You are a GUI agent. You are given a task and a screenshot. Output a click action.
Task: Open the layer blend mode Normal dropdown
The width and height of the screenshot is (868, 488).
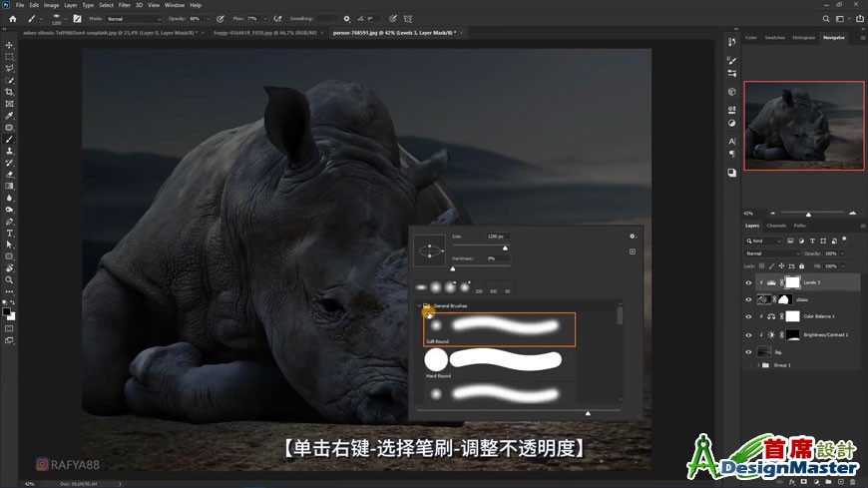point(772,253)
